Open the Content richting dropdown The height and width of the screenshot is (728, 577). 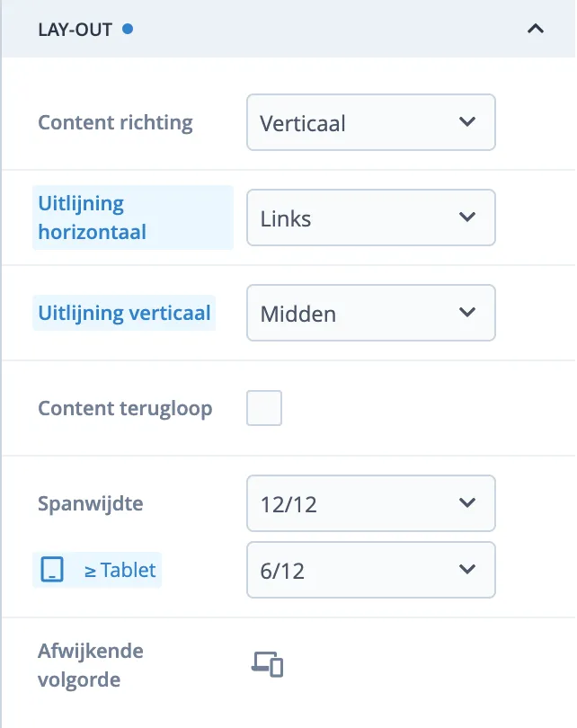(x=371, y=122)
